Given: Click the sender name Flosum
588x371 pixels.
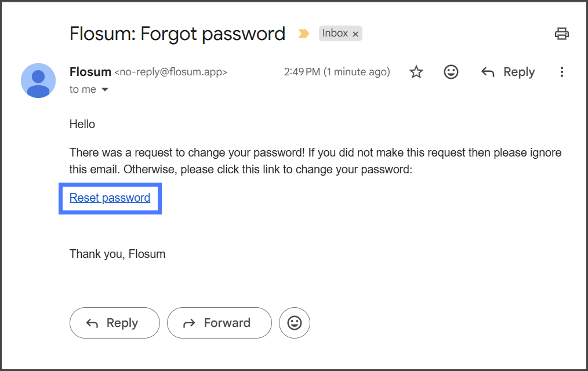Looking at the screenshot, I should pyautogui.click(x=90, y=72).
